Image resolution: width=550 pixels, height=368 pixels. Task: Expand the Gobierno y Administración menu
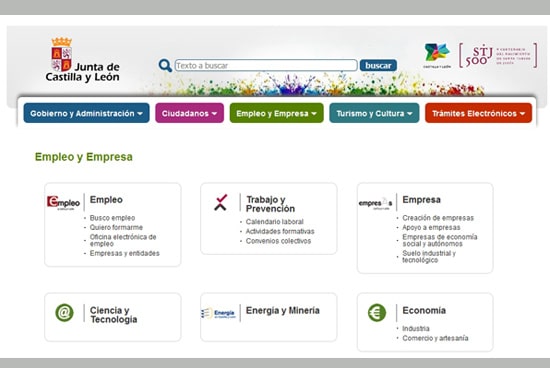pyautogui.click(x=86, y=113)
